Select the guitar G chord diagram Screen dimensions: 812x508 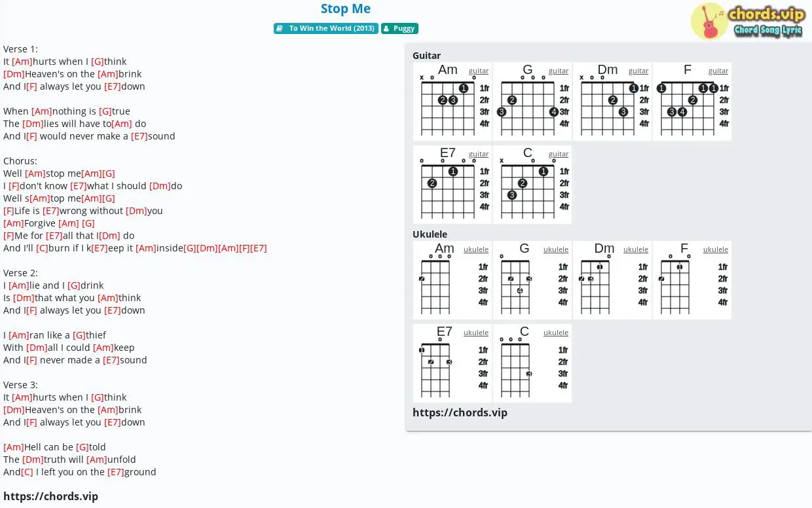pyautogui.click(x=532, y=101)
